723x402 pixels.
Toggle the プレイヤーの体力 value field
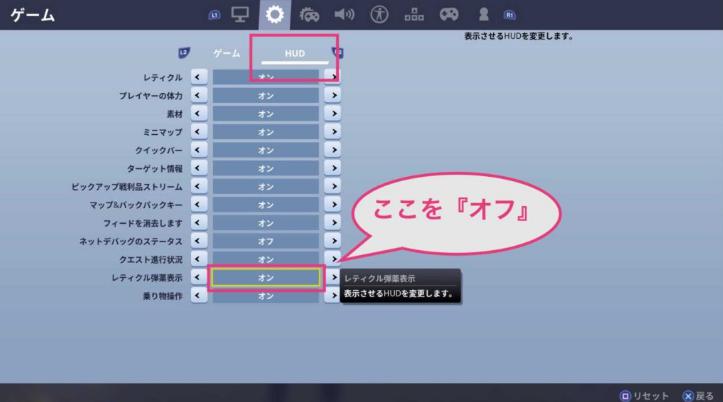point(266,95)
